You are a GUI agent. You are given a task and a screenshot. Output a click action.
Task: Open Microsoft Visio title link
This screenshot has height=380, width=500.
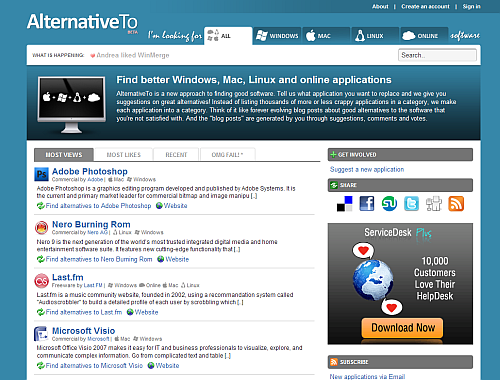click(x=83, y=331)
